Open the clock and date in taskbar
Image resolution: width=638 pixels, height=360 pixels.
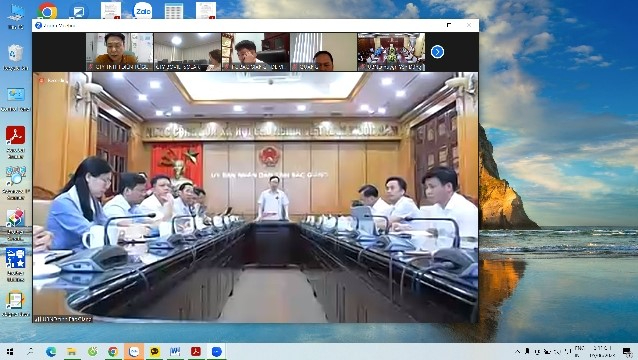[x=603, y=351]
